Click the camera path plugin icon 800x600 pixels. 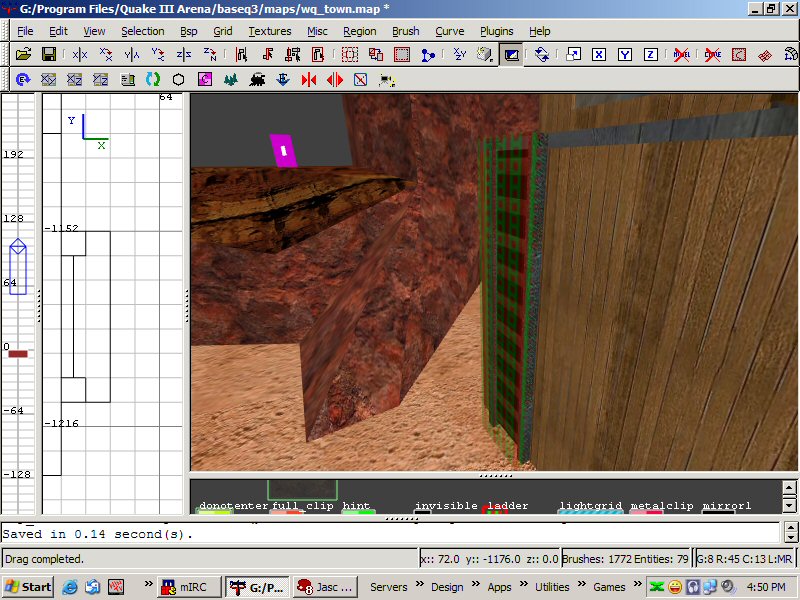click(x=387, y=80)
